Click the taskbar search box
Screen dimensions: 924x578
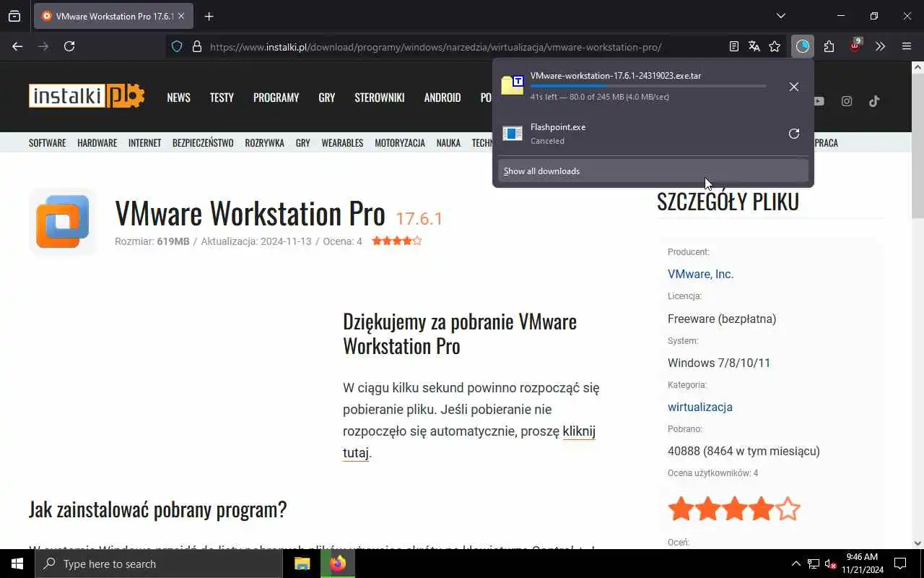pyautogui.click(x=159, y=564)
